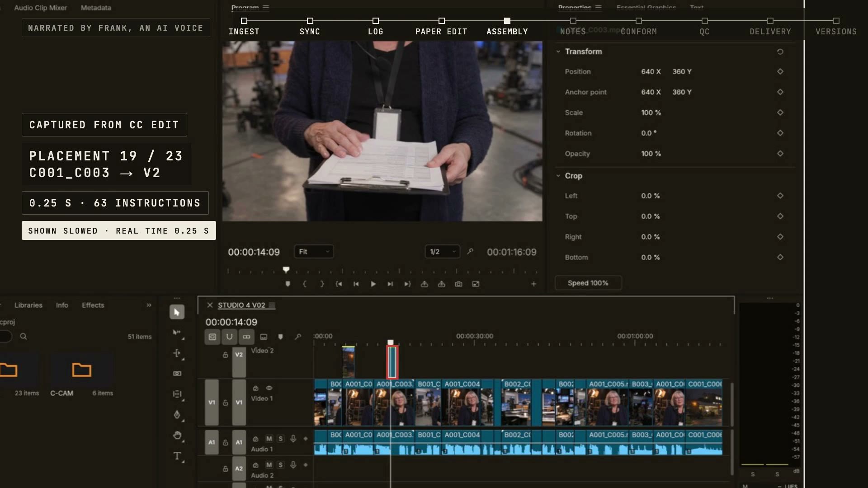The width and height of the screenshot is (868, 488).
Task: Open the button editor plus icon
Action: [x=533, y=284]
